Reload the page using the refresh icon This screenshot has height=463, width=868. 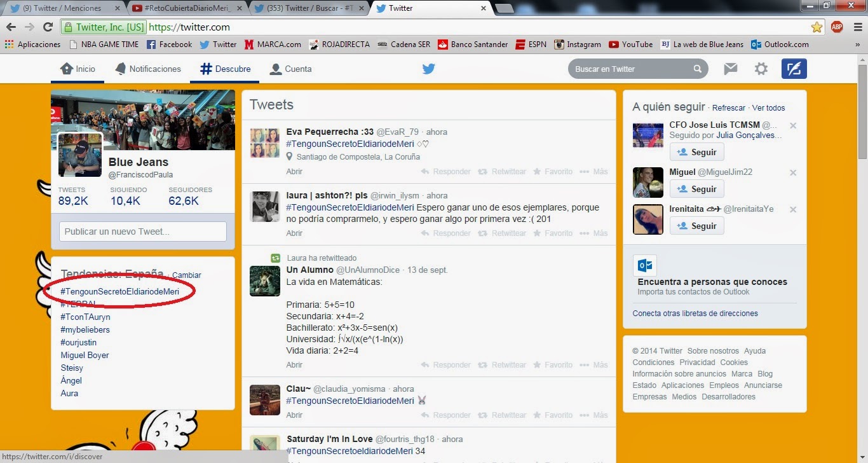point(48,27)
